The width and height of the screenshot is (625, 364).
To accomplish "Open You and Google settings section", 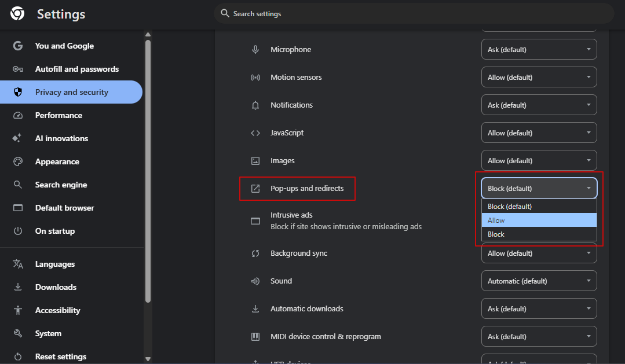I will click(x=71, y=46).
